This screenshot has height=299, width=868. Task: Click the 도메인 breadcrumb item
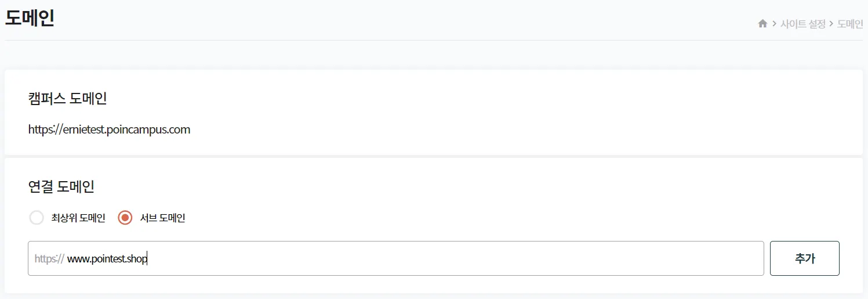coord(850,24)
